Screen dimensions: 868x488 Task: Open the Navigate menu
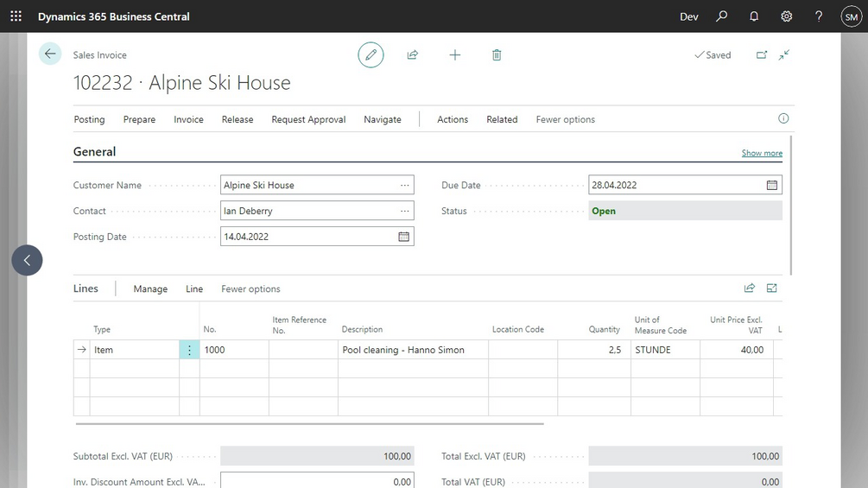pos(383,119)
